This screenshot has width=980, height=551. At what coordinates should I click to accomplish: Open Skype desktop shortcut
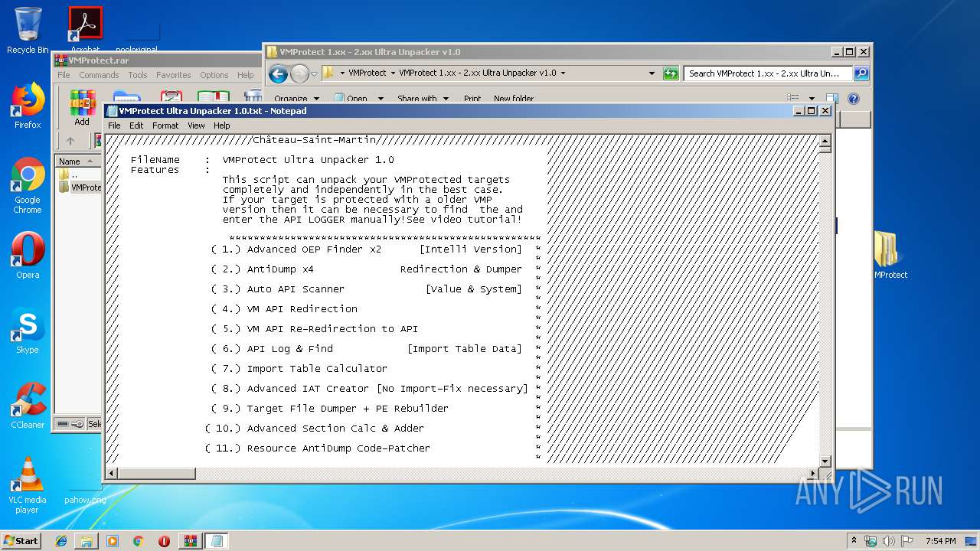pos(28,331)
